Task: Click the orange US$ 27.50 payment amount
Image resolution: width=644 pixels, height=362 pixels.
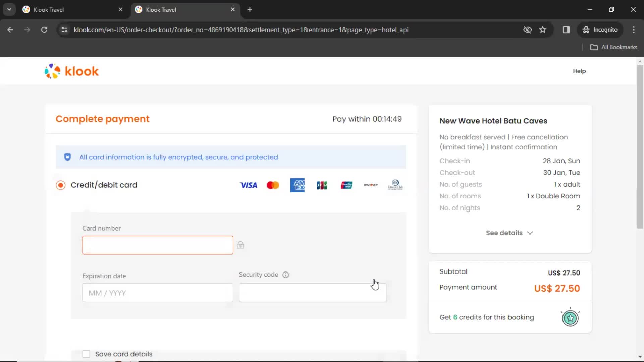Action: click(x=557, y=288)
